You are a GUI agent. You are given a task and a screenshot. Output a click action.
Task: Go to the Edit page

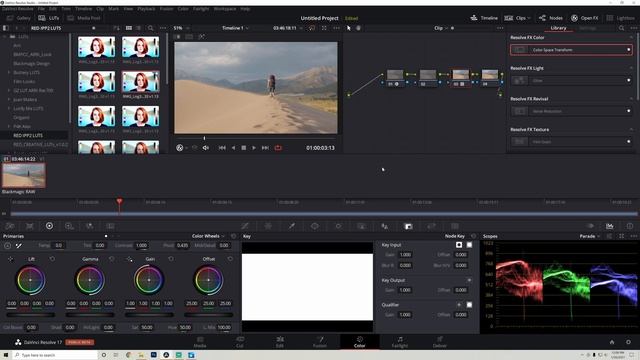[280, 342]
